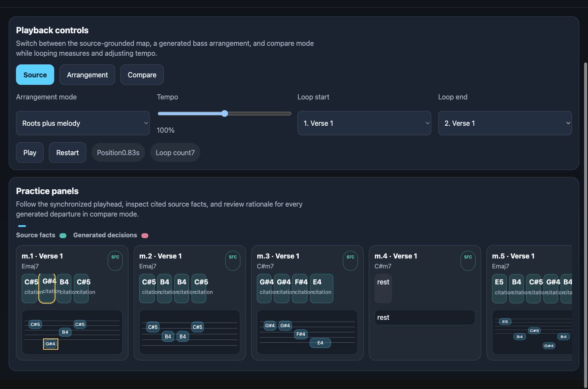Viewport: 588px width, 389px height.
Task: Click the Source facts teal legend swatch
Action: pyautogui.click(x=63, y=236)
